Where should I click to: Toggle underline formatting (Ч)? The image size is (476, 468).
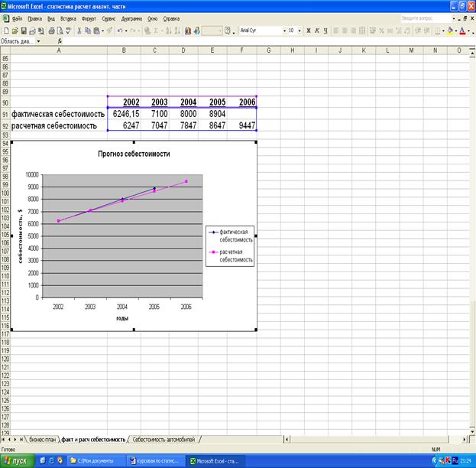point(325,31)
